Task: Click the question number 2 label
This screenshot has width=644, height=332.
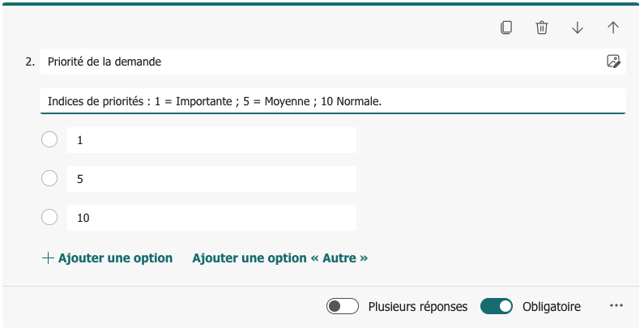Action: pyautogui.click(x=30, y=62)
